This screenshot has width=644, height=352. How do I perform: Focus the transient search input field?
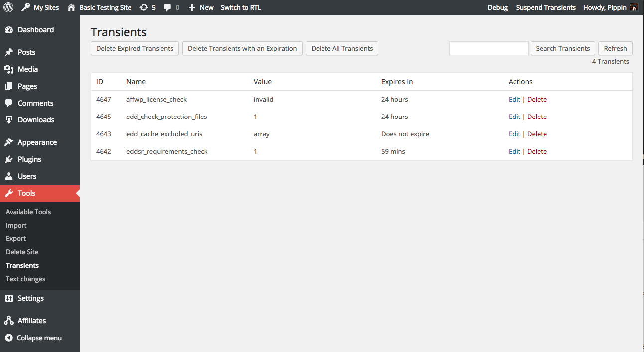click(489, 48)
